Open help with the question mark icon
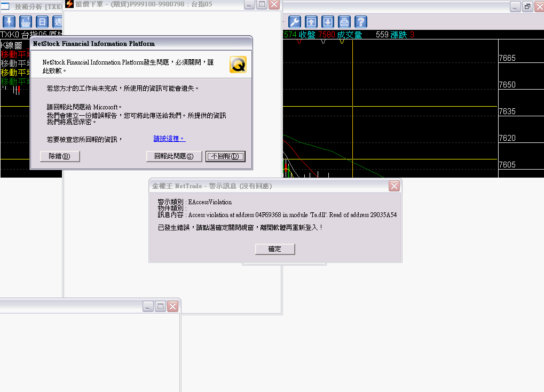This screenshot has width=544, height=392. click(361, 22)
